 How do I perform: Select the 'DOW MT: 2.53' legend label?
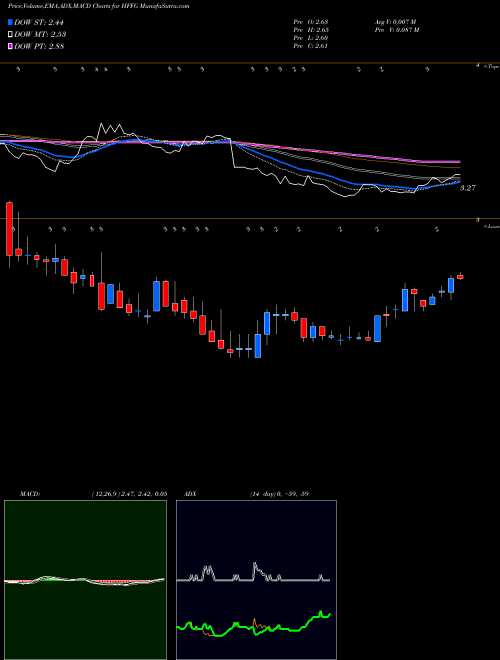(x=40, y=34)
